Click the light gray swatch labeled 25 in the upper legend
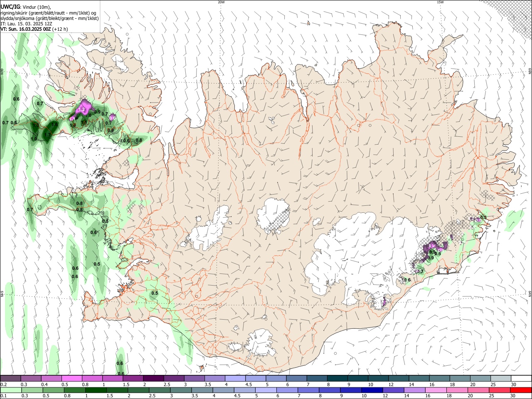Image resolution: width=532 pixels, height=399 pixels. [x=501, y=379]
